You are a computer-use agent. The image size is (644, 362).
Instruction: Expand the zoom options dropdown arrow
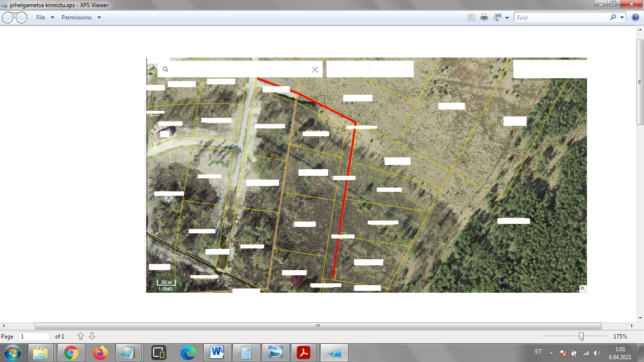(x=507, y=17)
